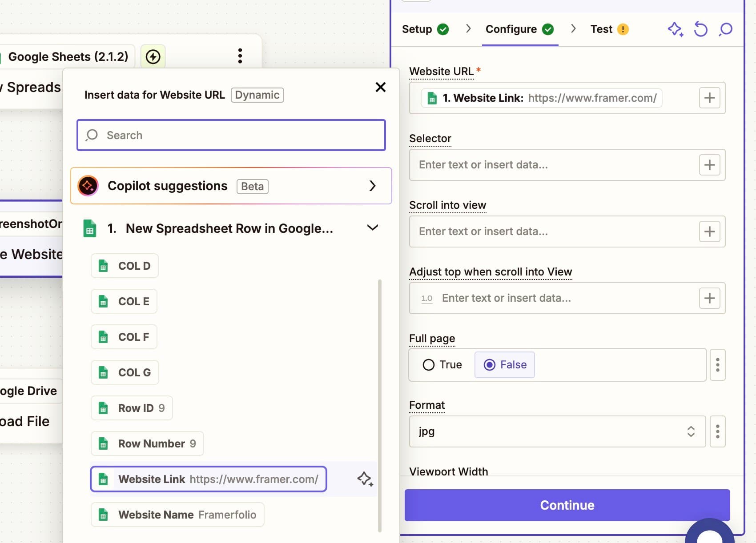Click the Copilot suggestions logo icon
Image resolution: width=756 pixels, height=543 pixels.
coord(88,186)
